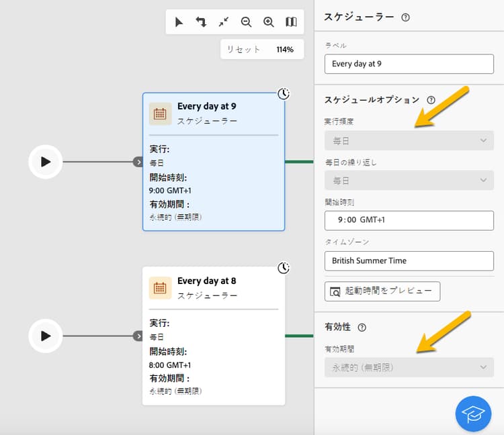Screen dimensions: 504x435
Task: Click the ラベル field containing Every day at 9
Action: click(409, 64)
